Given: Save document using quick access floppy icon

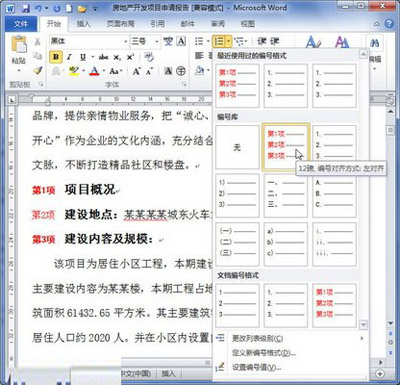Looking at the screenshot, I should click(26, 8).
